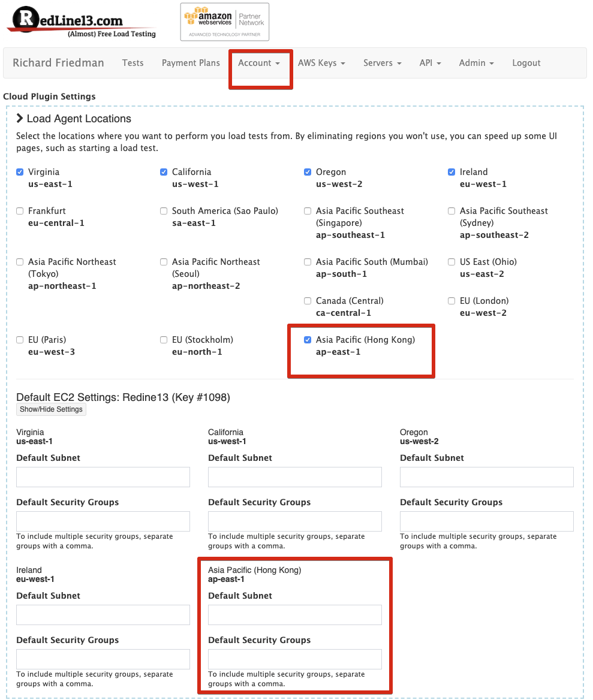Open the Admin dropdown menu
Viewport: 593px width, 700px height.
[x=476, y=63]
